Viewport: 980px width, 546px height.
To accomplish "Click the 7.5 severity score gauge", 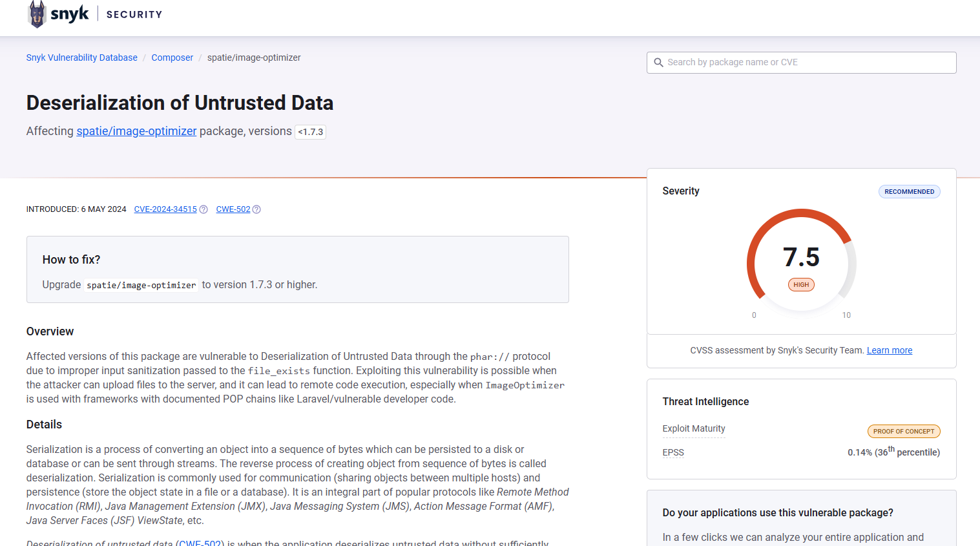I will click(x=801, y=258).
